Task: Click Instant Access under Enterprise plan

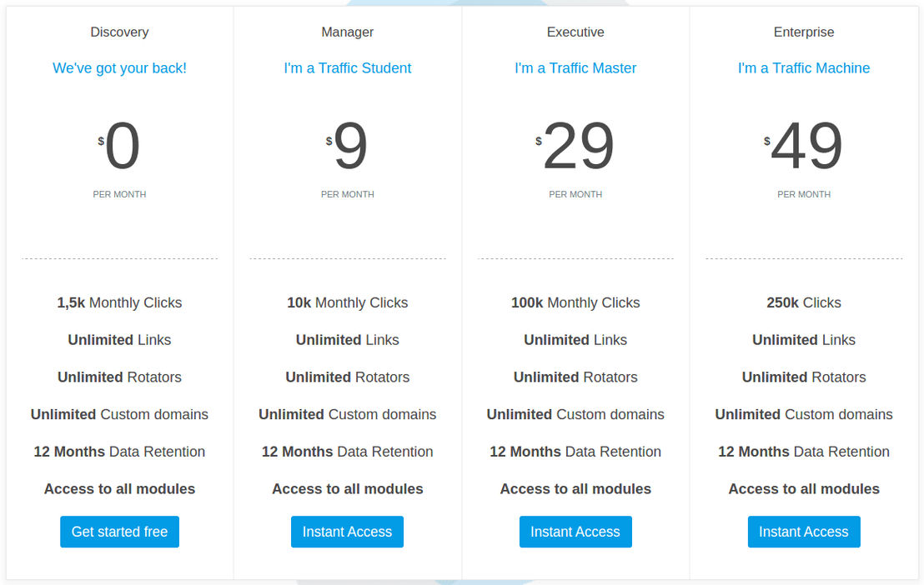Action: 804,532
